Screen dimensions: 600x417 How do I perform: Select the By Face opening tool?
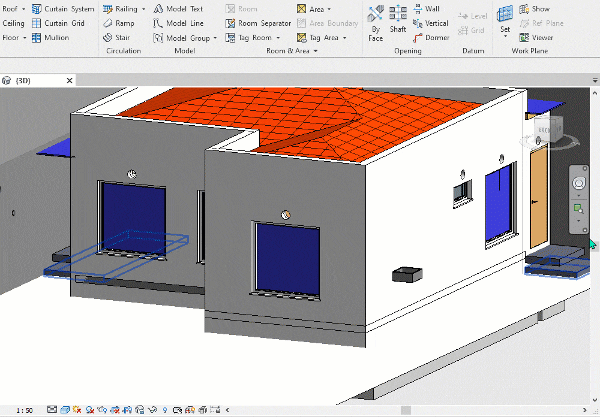[375, 23]
